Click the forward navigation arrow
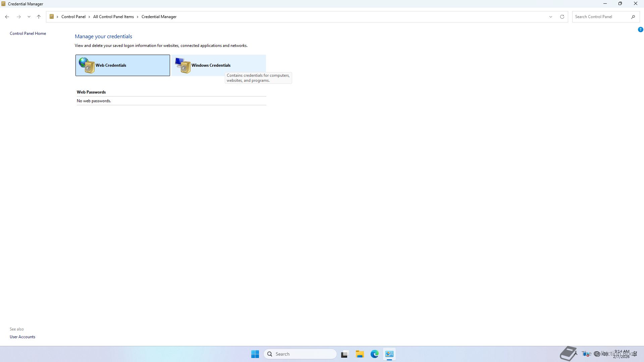 (19, 17)
